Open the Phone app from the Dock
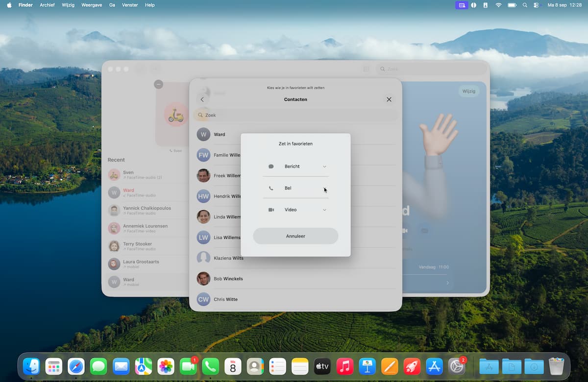This screenshot has width=588, height=382. tap(210, 366)
